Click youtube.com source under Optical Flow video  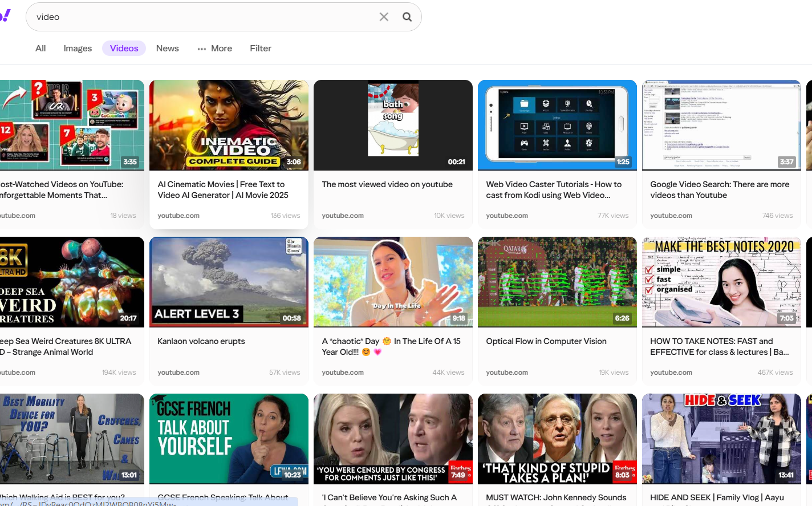pyautogui.click(x=507, y=373)
